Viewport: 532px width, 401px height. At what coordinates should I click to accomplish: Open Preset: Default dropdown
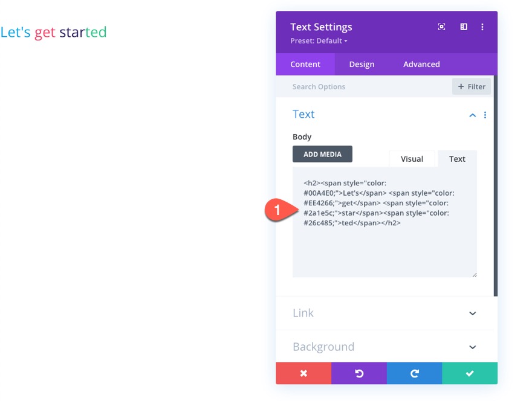point(319,40)
